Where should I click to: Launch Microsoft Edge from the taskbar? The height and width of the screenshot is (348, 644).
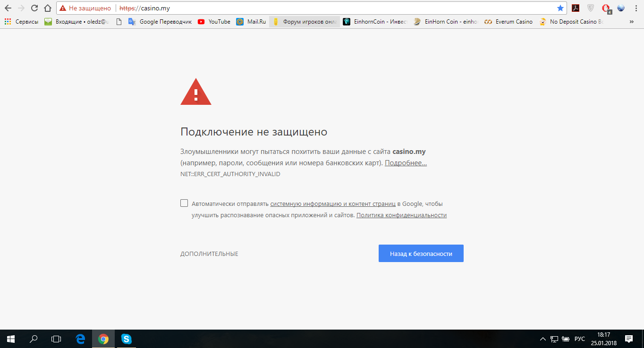pyautogui.click(x=80, y=339)
